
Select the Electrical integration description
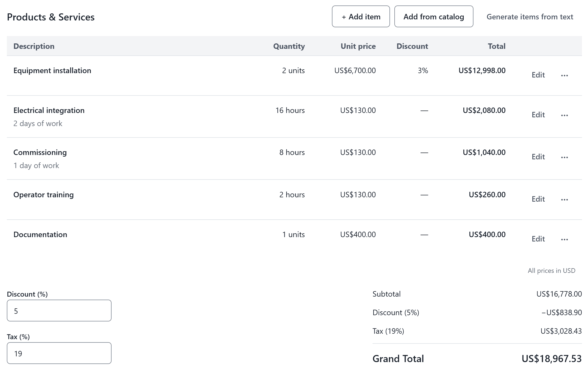49,111
